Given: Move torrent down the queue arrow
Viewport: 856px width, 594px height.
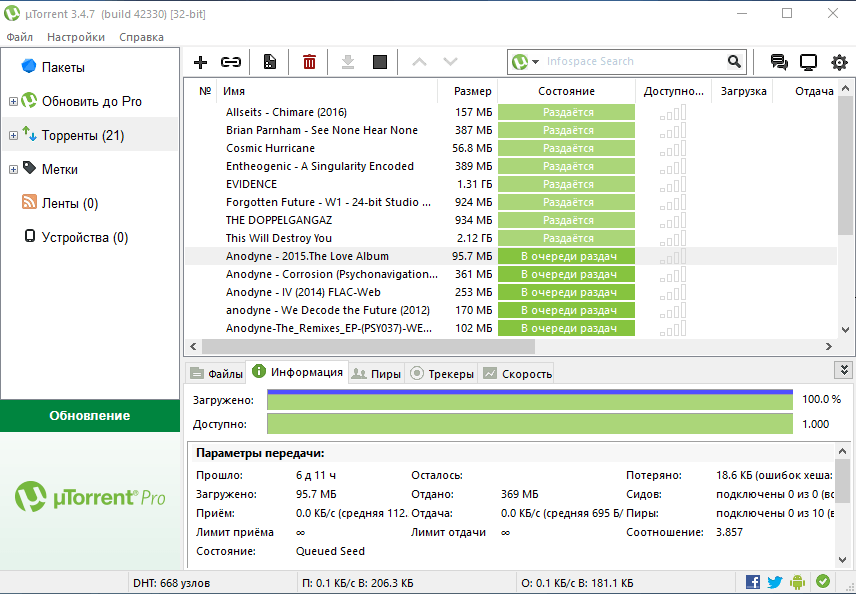Looking at the screenshot, I should (x=450, y=62).
